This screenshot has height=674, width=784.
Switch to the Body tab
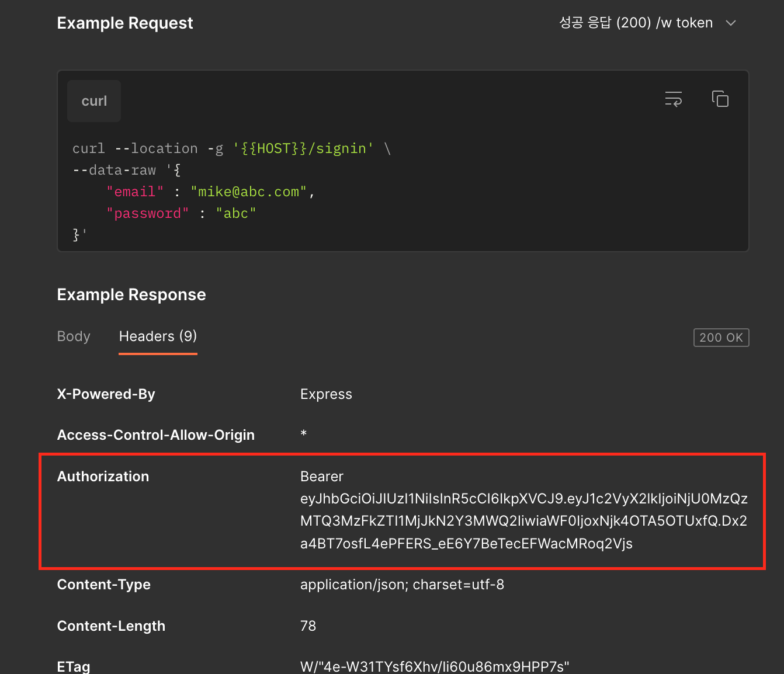pyautogui.click(x=74, y=336)
